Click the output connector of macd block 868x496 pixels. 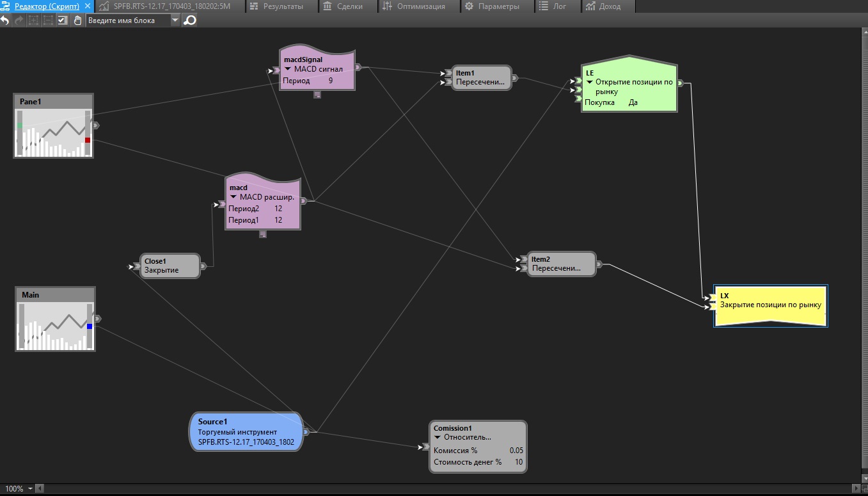pos(304,201)
